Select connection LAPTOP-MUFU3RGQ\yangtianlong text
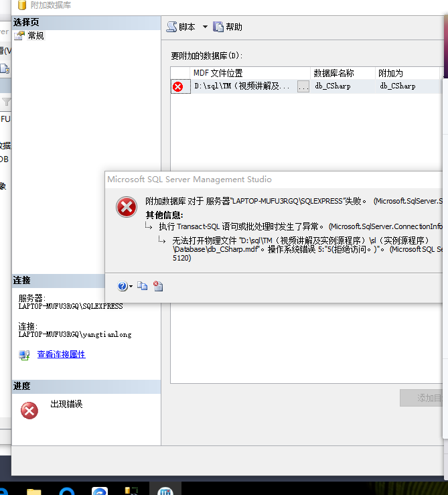 point(75,334)
